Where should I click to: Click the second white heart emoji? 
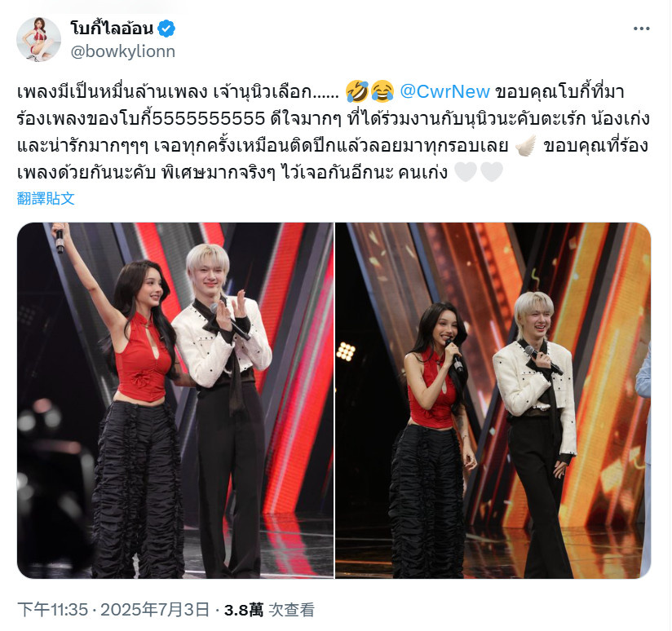click(492, 172)
